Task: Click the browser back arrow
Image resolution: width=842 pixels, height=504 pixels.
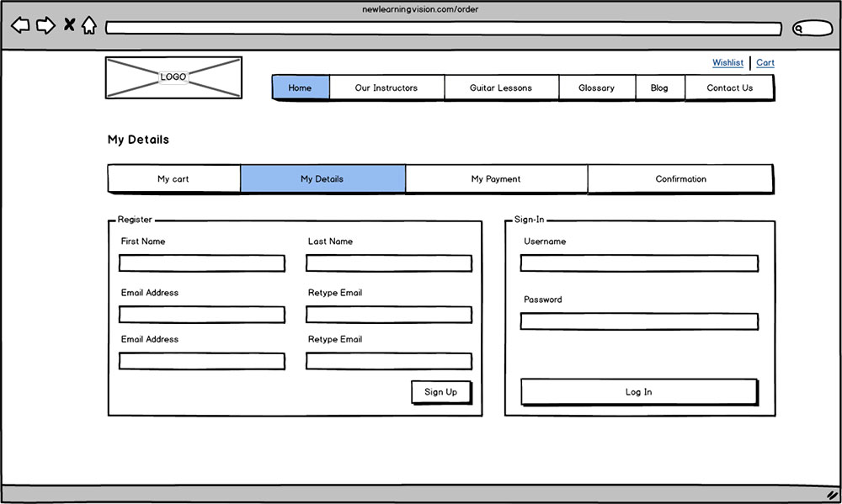Action: point(20,26)
